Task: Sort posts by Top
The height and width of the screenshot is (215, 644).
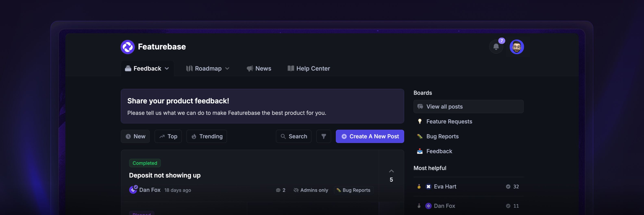Action: point(168,136)
